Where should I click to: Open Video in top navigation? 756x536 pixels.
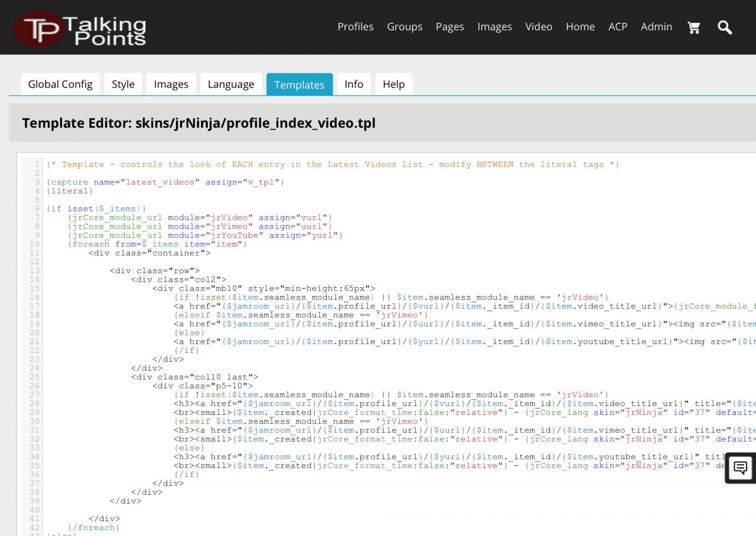pos(539,27)
